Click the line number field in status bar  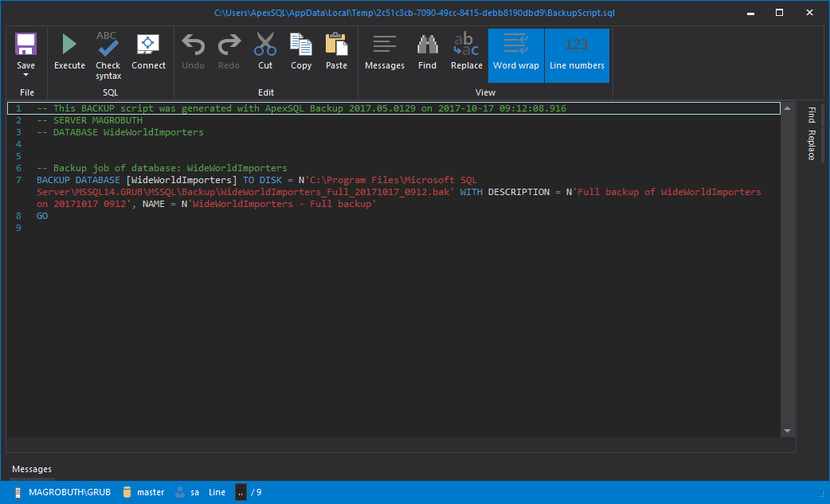coord(241,492)
